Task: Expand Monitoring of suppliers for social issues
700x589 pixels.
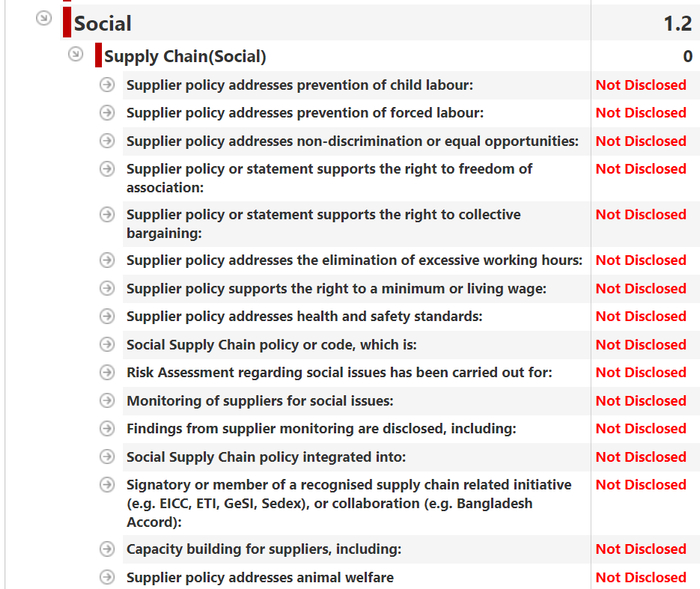Action: pos(107,401)
